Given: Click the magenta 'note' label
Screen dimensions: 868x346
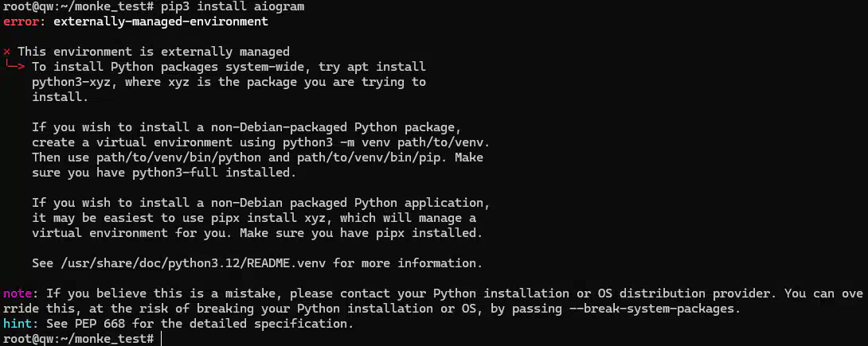Looking at the screenshot, I should coord(21,294).
